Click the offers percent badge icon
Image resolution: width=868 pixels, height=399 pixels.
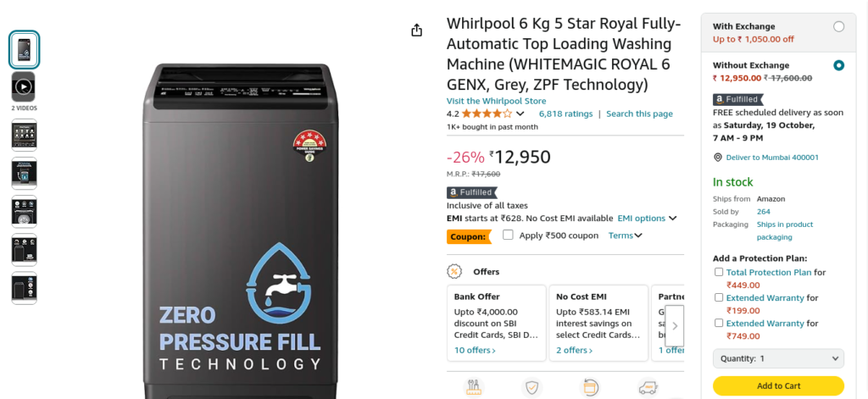point(454,272)
